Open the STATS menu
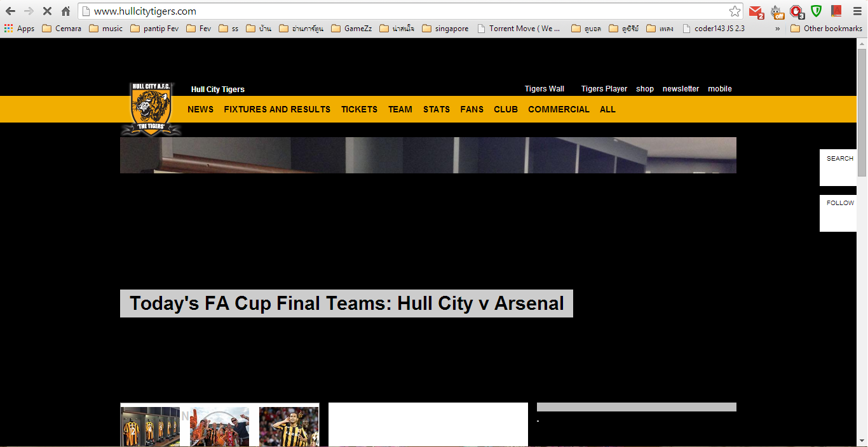This screenshot has width=868, height=447. coord(437,109)
